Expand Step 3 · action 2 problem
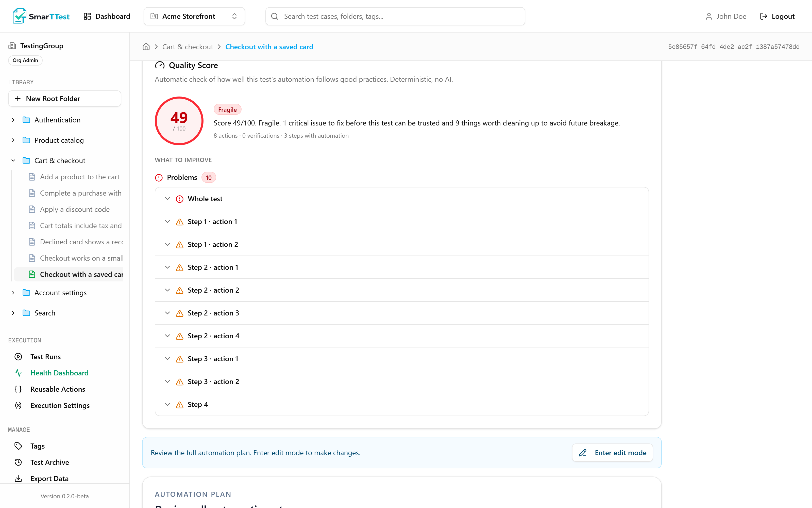 coord(402,381)
